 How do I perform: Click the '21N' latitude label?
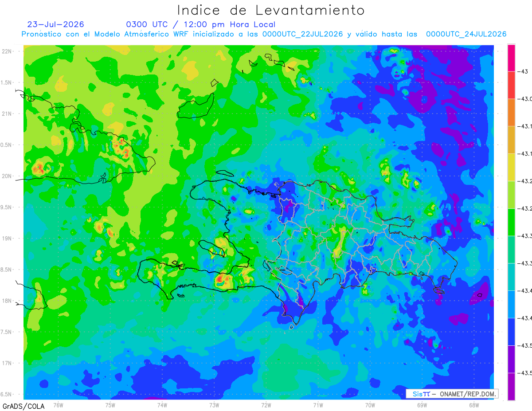8,114
